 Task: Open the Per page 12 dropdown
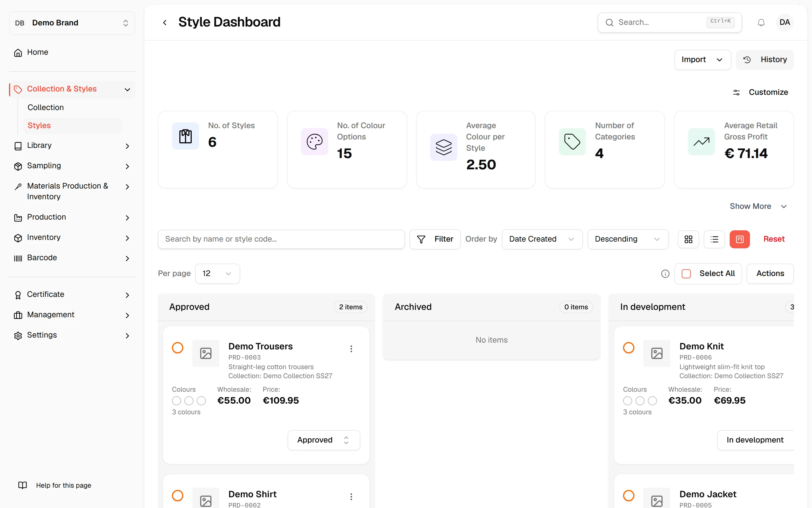pos(217,274)
